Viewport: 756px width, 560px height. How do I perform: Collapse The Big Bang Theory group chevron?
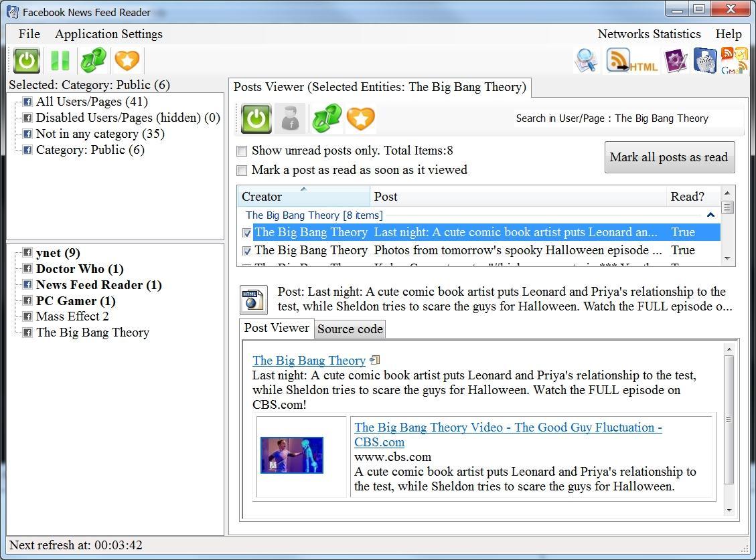tap(710, 215)
